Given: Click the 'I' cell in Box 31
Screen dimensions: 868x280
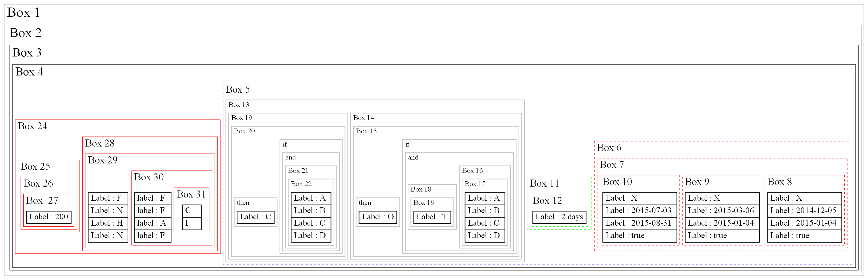Looking at the screenshot, I should 192,223.
